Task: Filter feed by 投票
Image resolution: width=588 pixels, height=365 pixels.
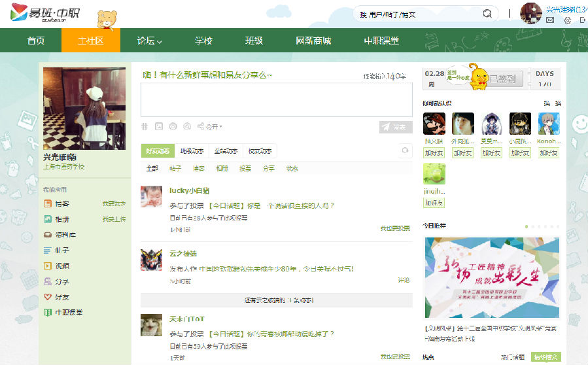Action: (245, 168)
